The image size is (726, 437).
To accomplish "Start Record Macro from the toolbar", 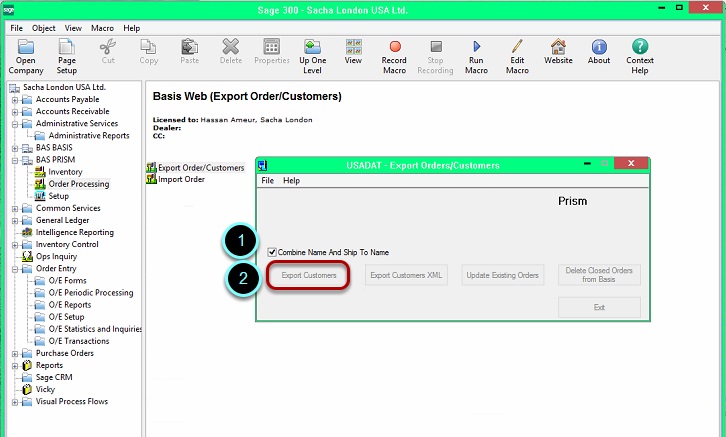I will (394, 47).
